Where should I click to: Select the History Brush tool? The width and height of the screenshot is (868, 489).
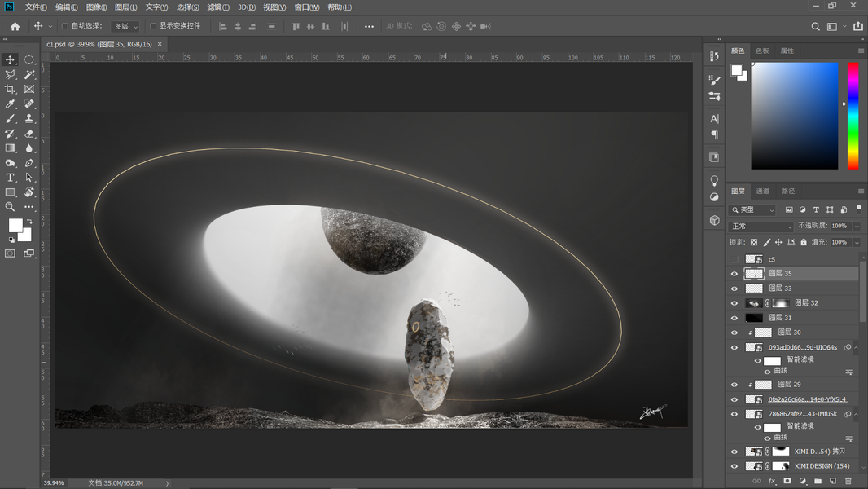coord(10,134)
